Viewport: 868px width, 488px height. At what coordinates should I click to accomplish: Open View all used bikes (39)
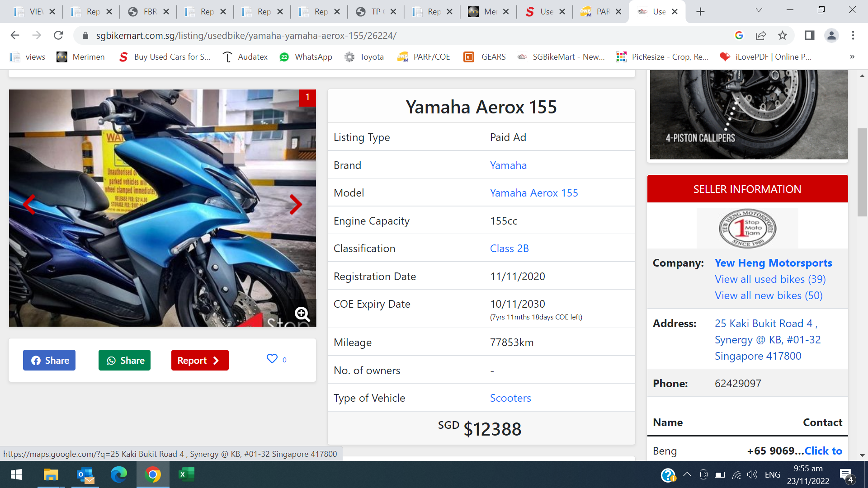pos(770,279)
